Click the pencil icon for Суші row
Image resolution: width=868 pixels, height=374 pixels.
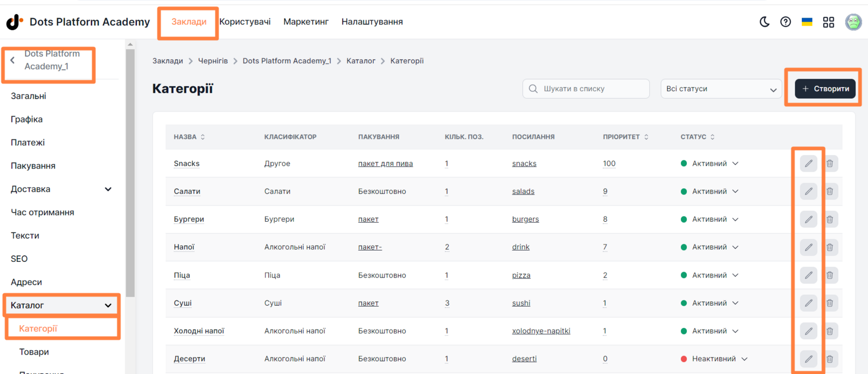(x=808, y=303)
